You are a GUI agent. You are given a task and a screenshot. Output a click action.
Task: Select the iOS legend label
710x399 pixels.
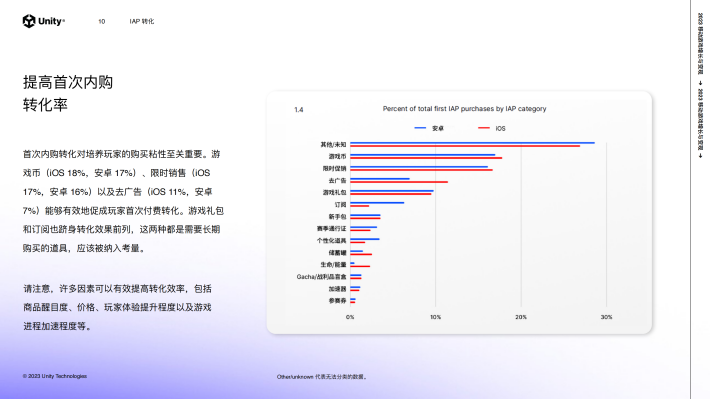500,129
